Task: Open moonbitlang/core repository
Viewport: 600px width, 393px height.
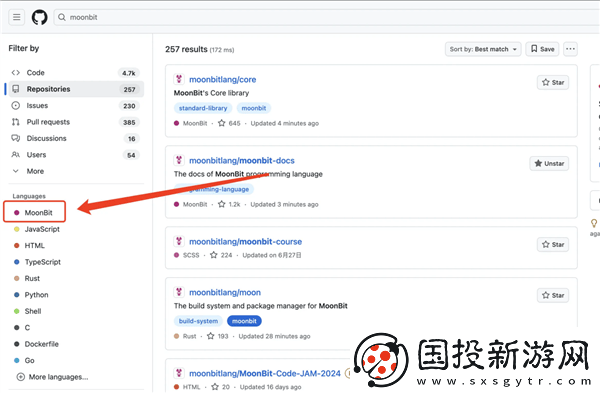Action: click(x=223, y=80)
